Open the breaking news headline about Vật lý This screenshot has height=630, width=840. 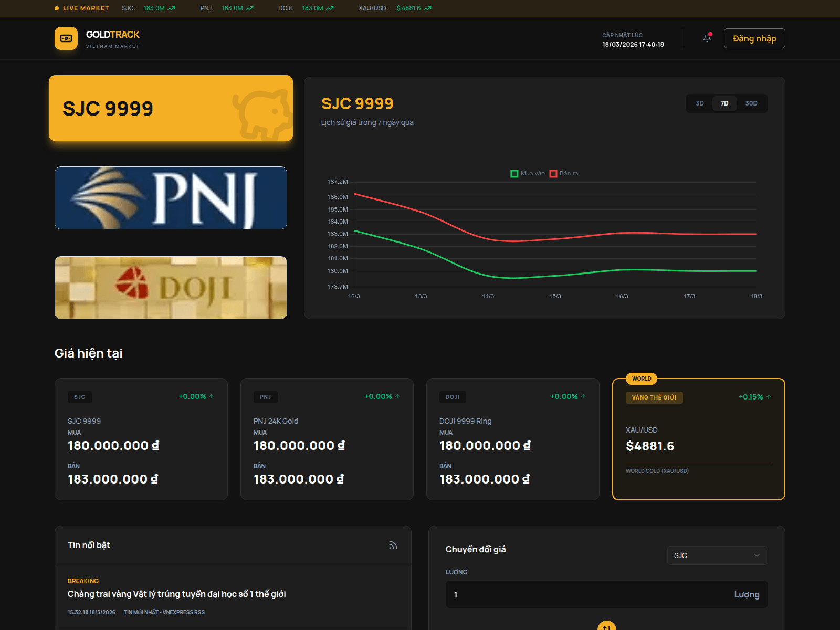[177, 594]
